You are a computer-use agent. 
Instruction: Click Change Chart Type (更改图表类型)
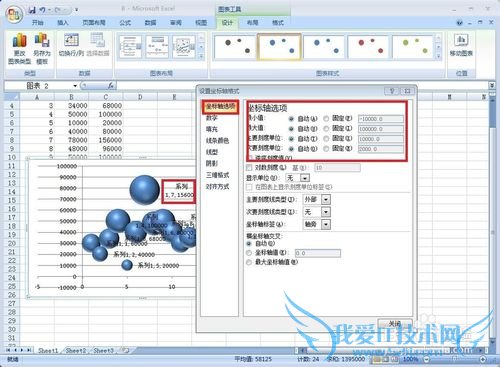point(19,49)
